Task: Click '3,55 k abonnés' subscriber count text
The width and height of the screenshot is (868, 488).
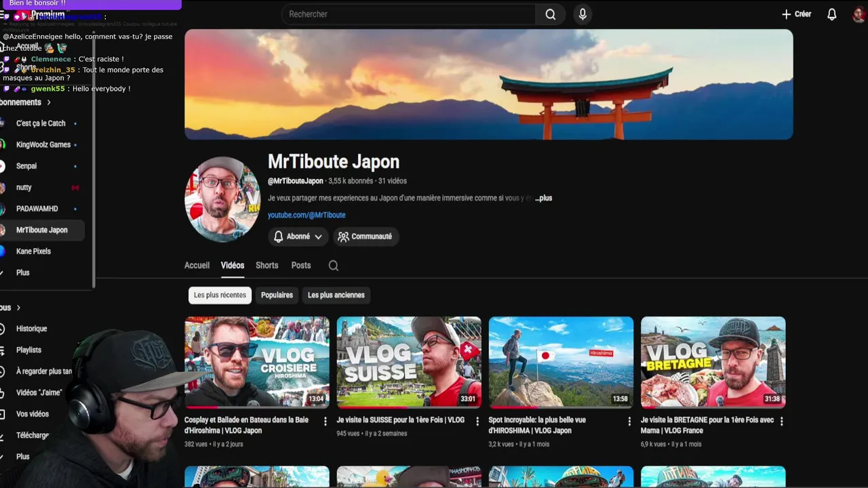Action: (351, 181)
